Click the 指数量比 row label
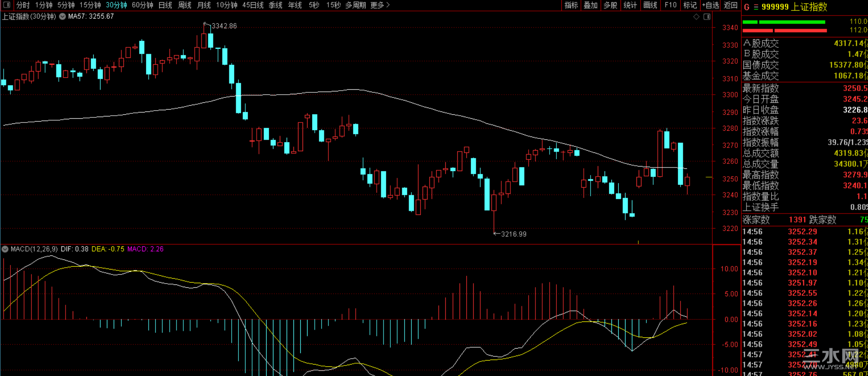 761,197
